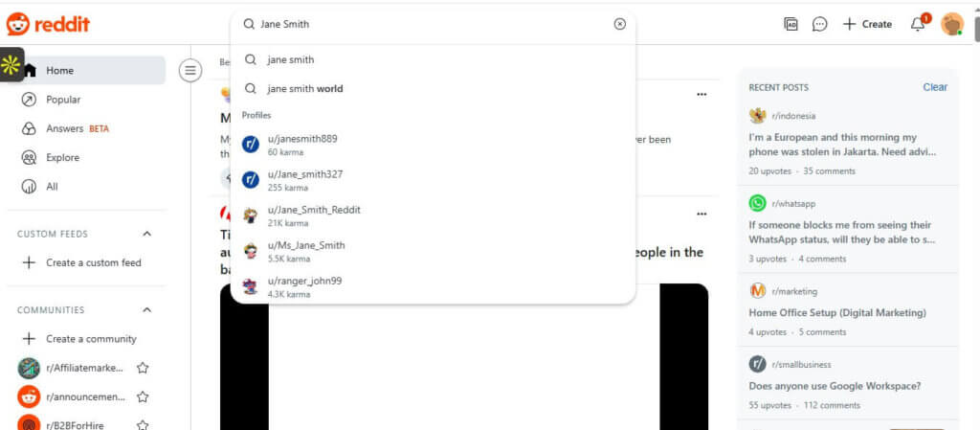
Task: Click the yellow asterisk extension icon
Action: [x=11, y=64]
